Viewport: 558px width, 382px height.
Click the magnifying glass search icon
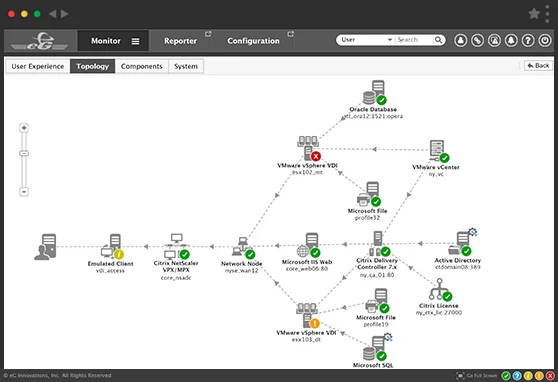point(438,40)
